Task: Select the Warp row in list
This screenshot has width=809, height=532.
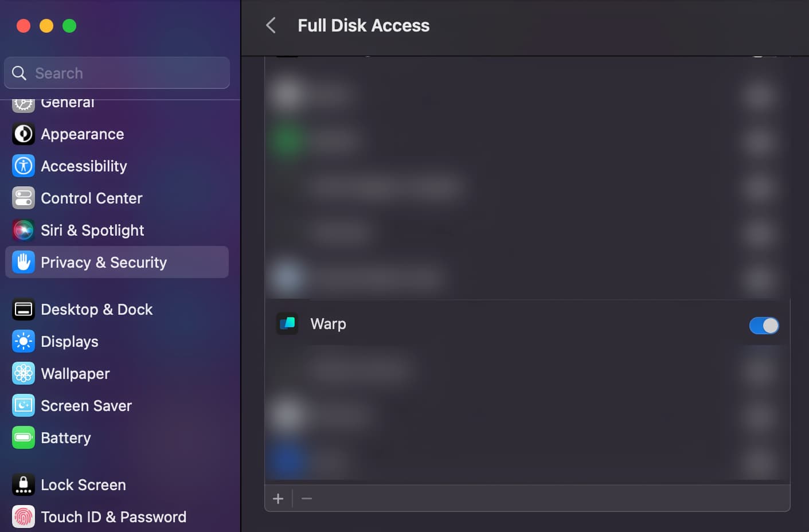Action: pos(516,324)
